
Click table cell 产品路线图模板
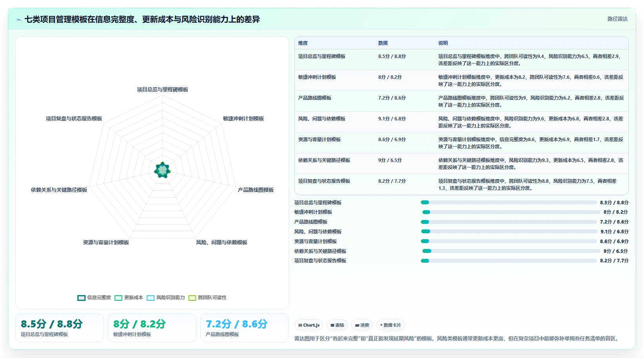[x=315, y=98]
